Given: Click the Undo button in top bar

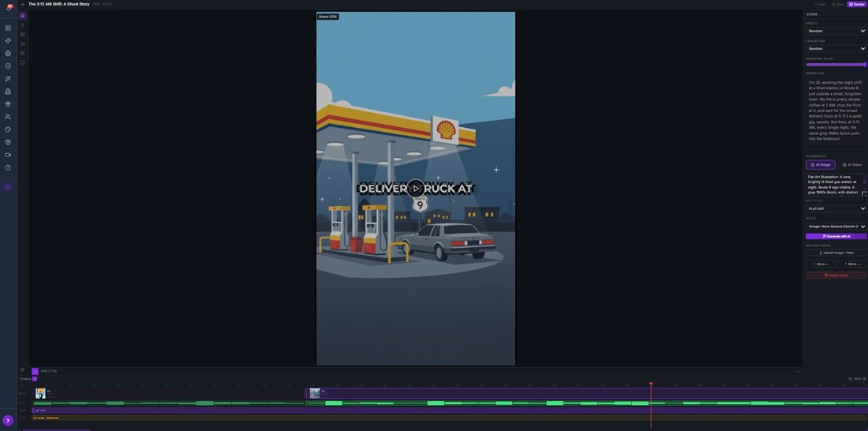Looking at the screenshot, I should (x=821, y=4).
